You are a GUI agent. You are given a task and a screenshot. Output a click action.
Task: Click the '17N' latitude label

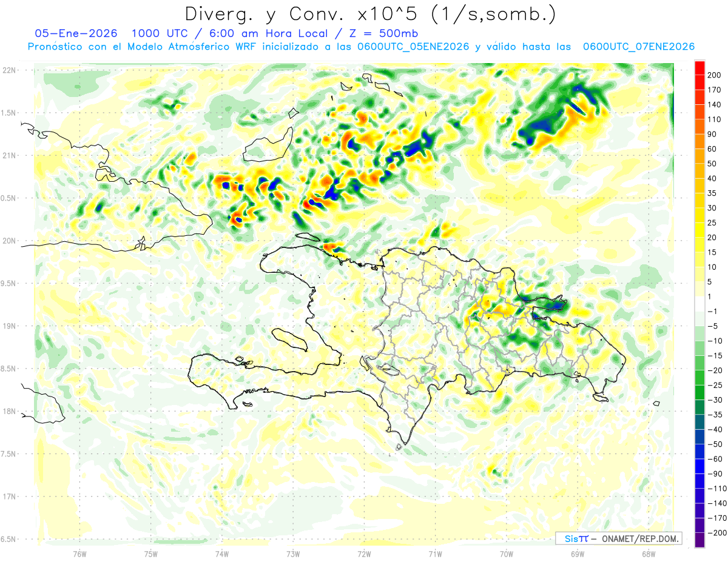pos(9,497)
